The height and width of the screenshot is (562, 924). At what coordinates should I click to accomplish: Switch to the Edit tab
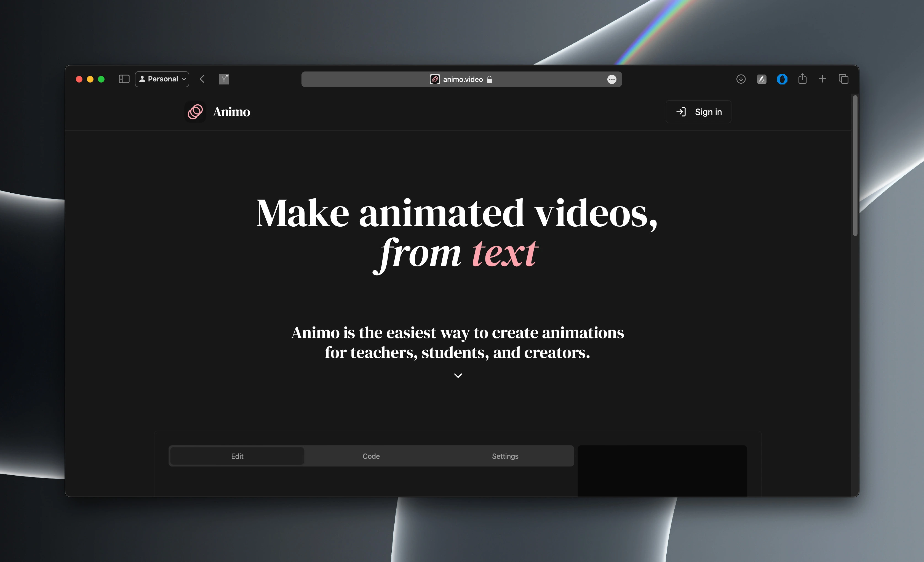237,456
